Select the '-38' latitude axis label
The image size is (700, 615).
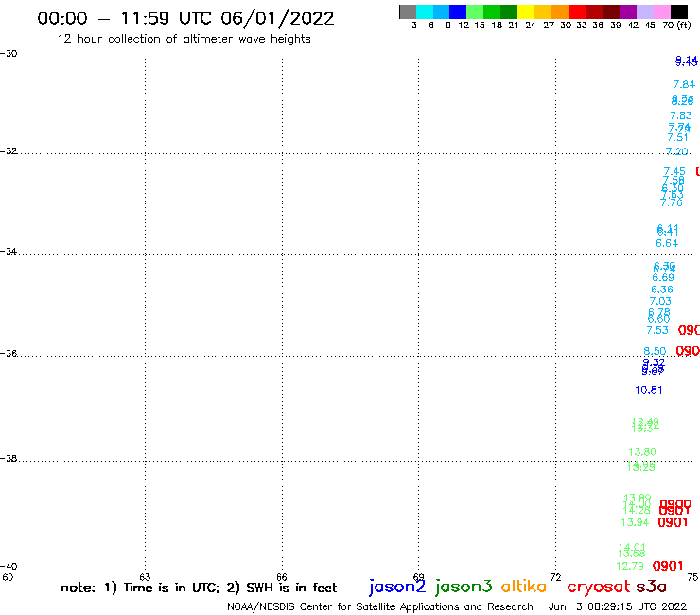[9, 459]
